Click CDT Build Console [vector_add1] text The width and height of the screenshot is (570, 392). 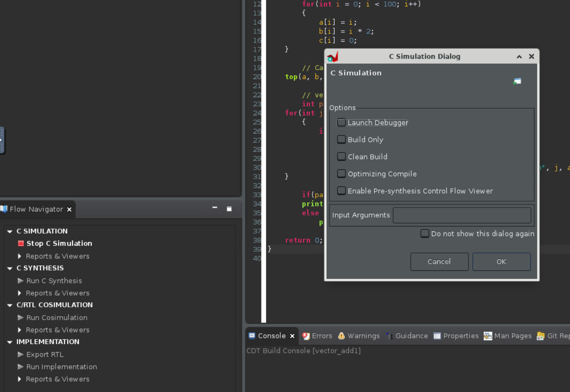click(303, 351)
